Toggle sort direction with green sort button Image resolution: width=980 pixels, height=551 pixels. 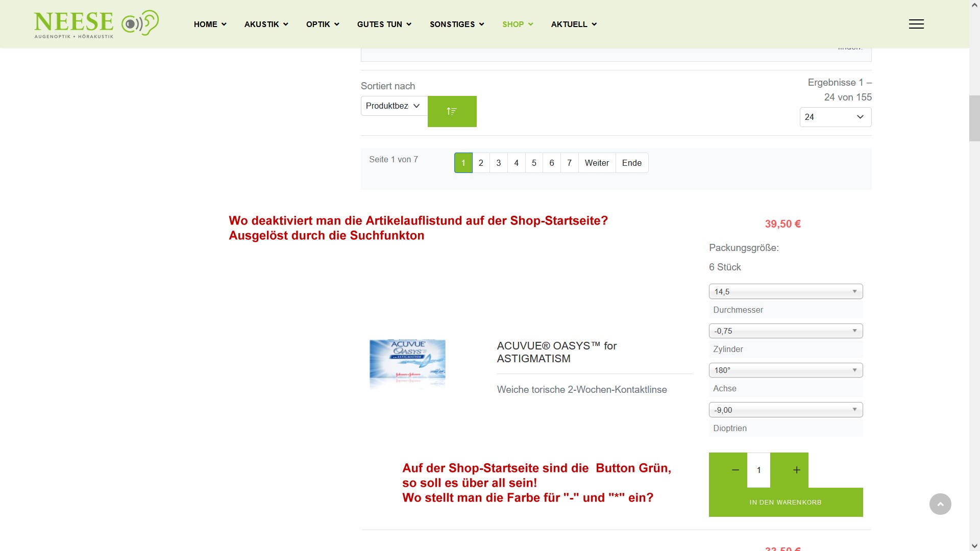[x=452, y=111]
